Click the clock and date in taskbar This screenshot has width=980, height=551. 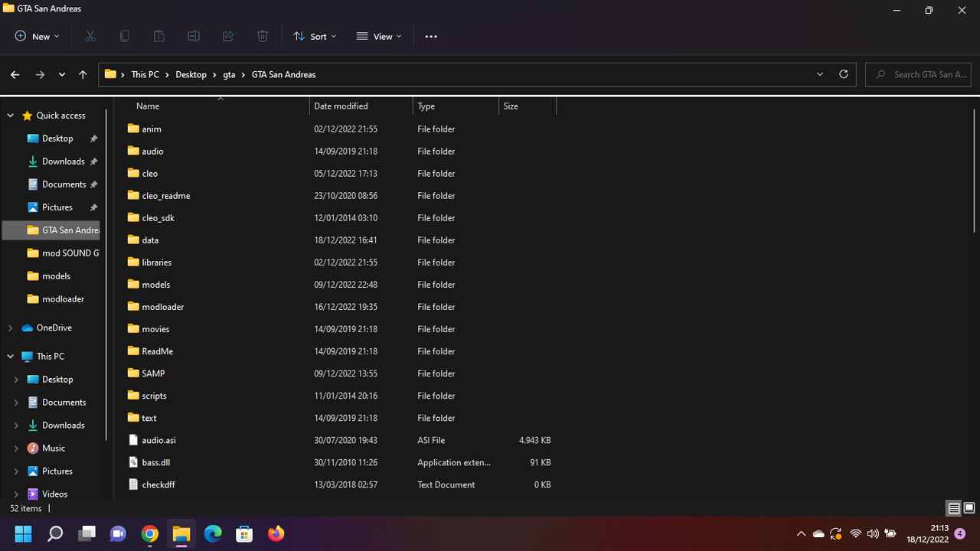click(928, 533)
